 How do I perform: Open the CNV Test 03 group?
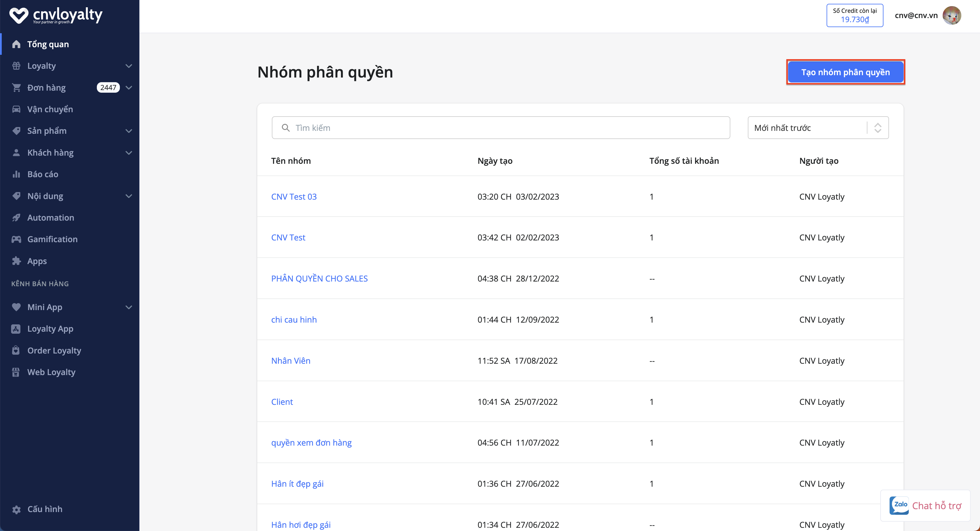pyautogui.click(x=294, y=196)
